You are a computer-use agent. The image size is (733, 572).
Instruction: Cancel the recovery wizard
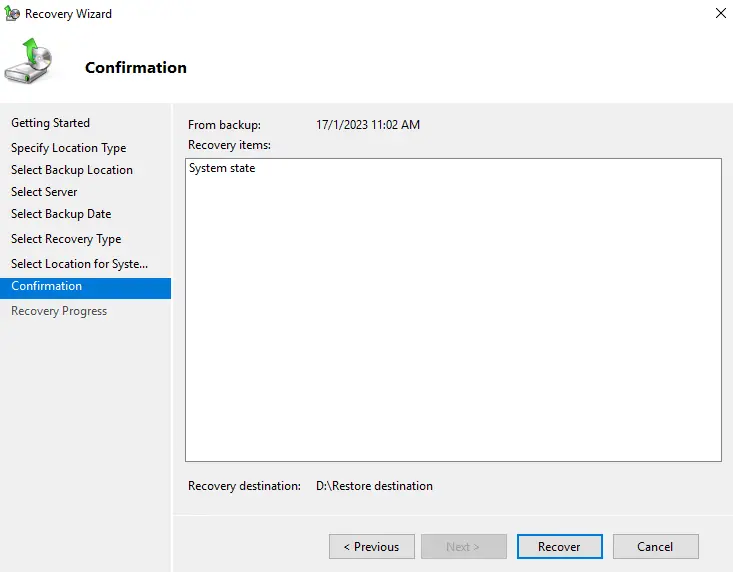click(655, 547)
